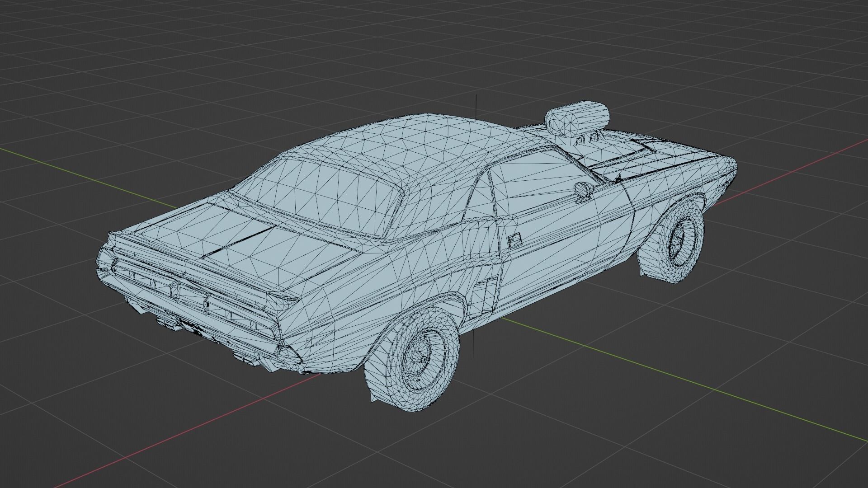Click the door handle on the car
Screen dimensions: 868x488
click(x=514, y=241)
